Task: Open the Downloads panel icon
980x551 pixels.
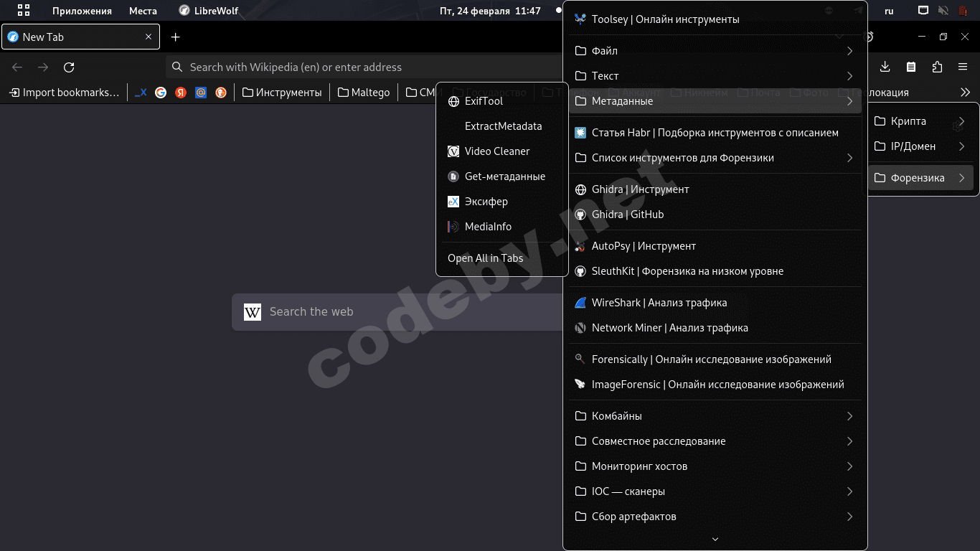Action: tap(885, 67)
